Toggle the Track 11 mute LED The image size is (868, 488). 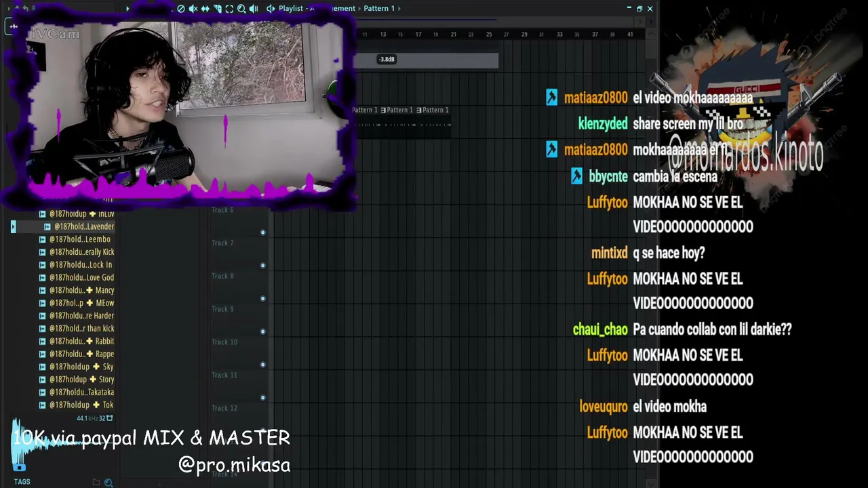click(262, 398)
